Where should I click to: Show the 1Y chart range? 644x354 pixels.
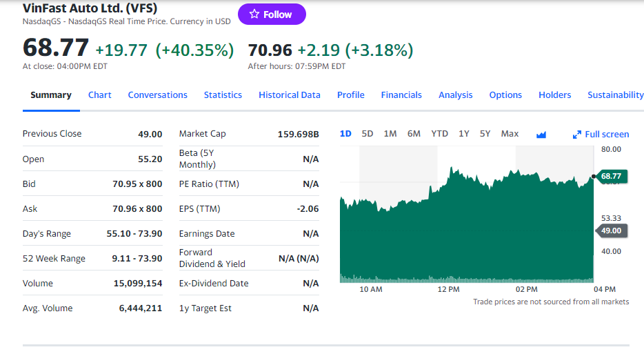coord(464,134)
